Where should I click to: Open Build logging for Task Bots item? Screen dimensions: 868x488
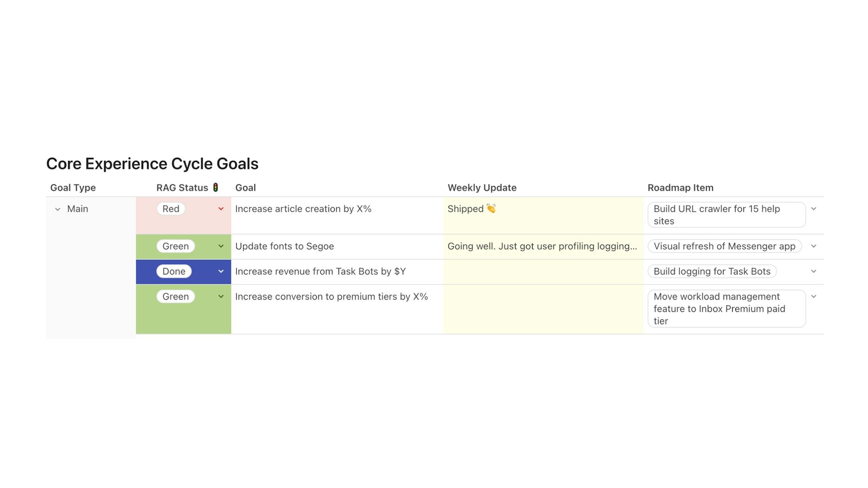click(x=712, y=272)
